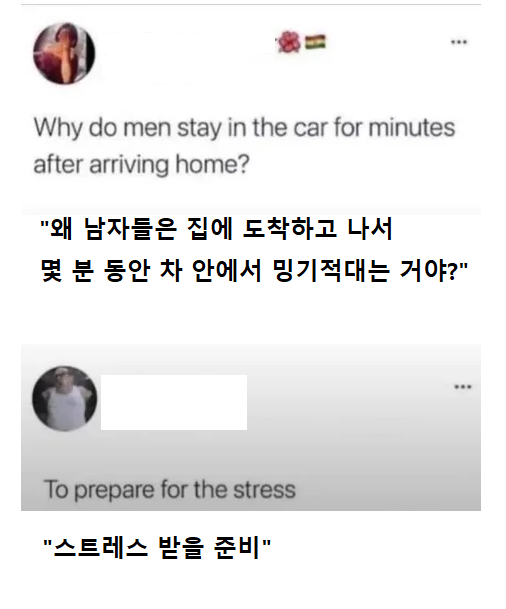Click the word '밍기적대는' in the Korean caption
Screen dimensions: 506x609
point(331,270)
